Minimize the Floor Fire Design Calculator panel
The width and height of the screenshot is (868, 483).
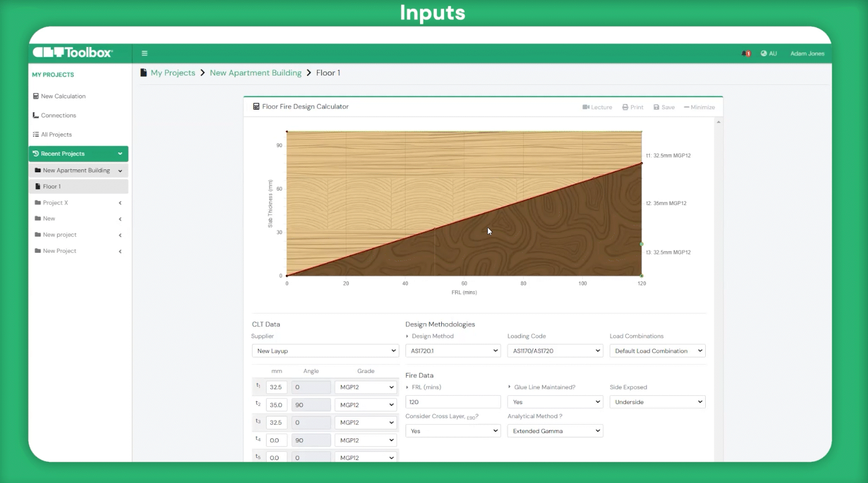click(x=699, y=107)
